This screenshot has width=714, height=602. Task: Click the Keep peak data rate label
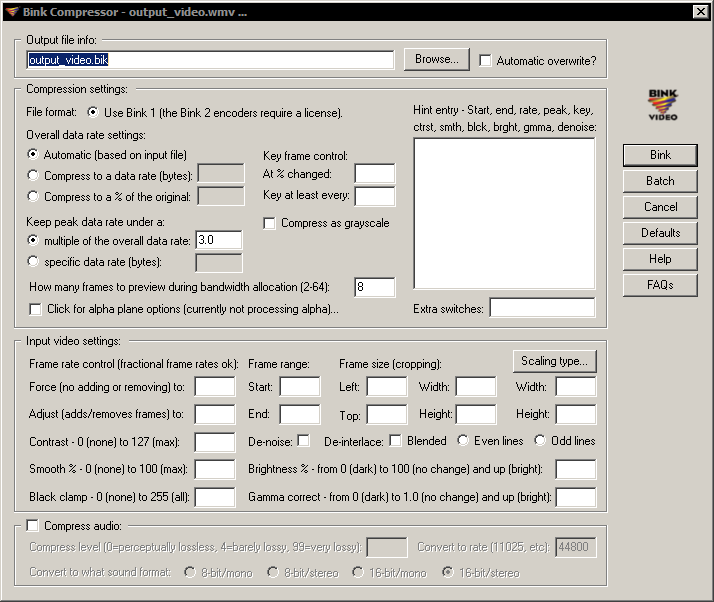coord(96,222)
